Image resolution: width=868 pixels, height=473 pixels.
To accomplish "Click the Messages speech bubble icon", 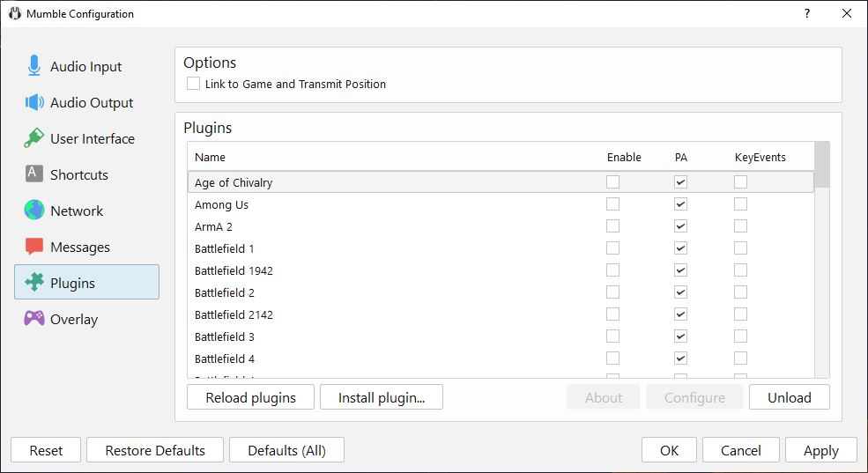I will [33, 246].
